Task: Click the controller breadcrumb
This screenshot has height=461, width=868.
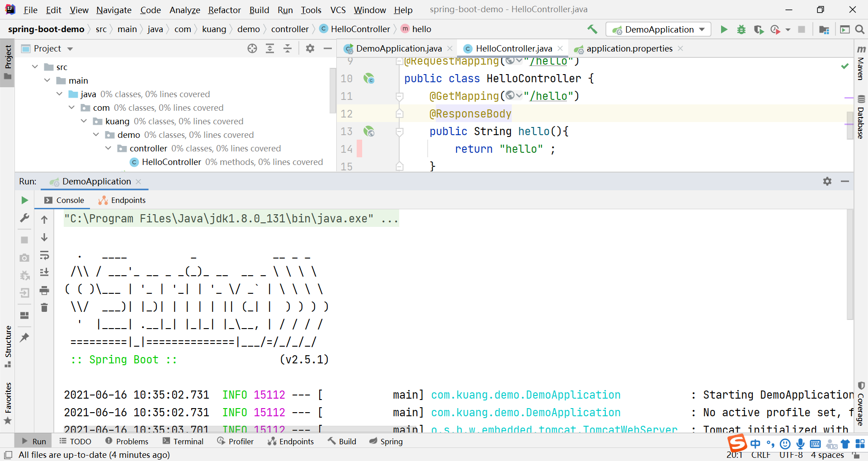Action: [x=290, y=29]
